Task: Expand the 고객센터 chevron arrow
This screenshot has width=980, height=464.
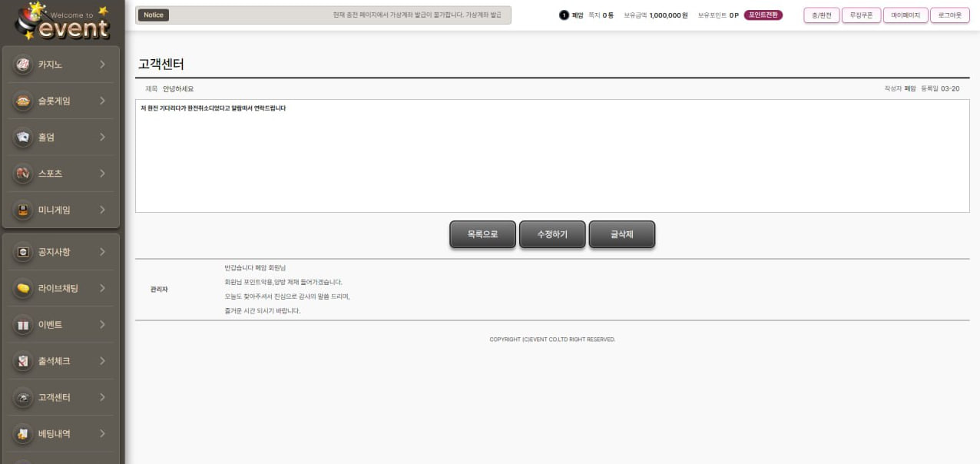Action: pos(102,397)
